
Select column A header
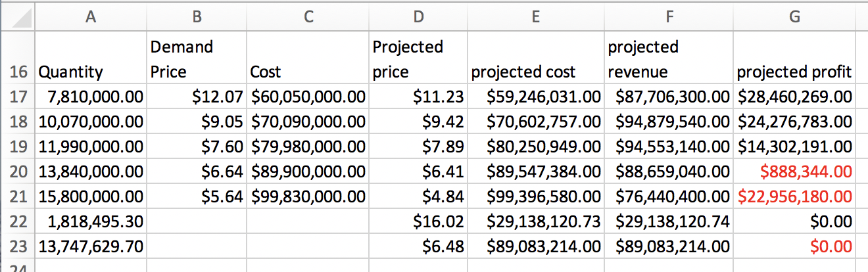pos(91,18)
